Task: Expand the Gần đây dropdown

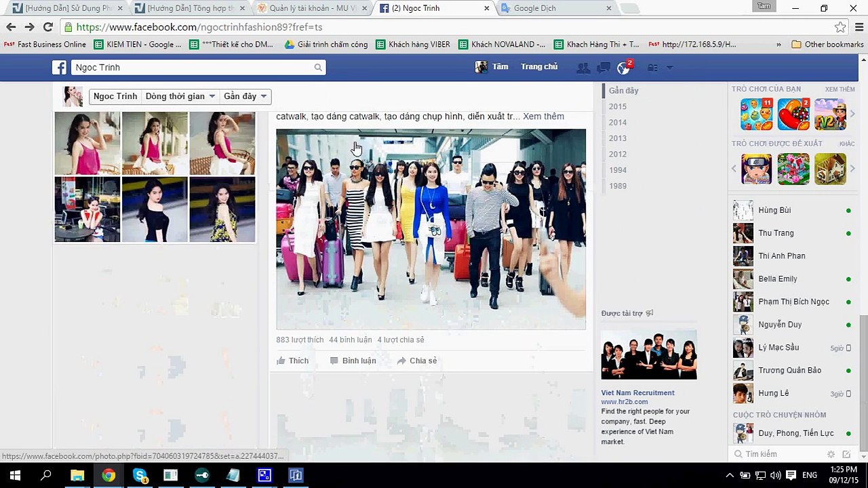Action: [245, 96]
